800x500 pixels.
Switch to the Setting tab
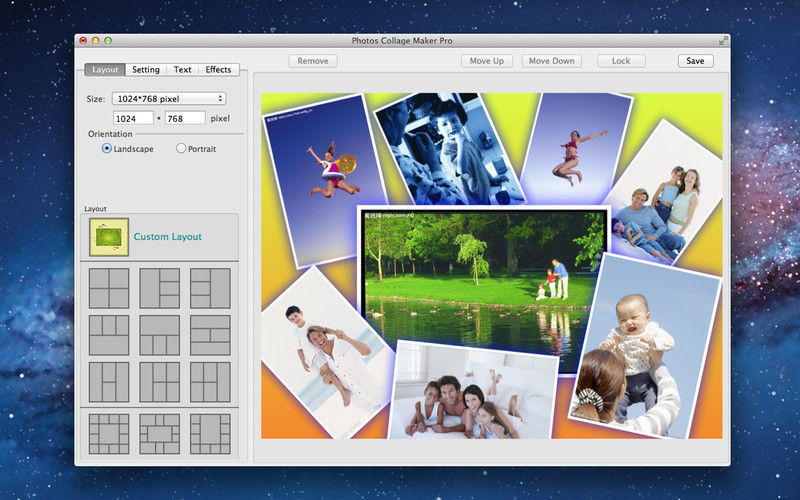146,69
